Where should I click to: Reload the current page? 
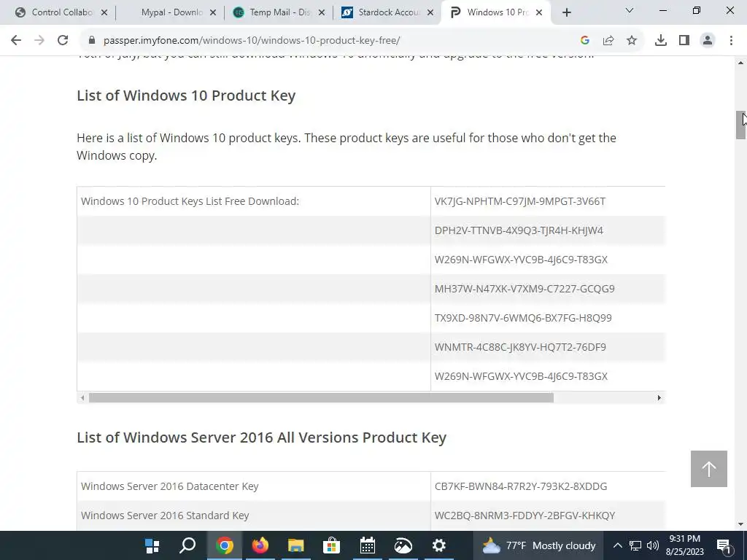tap(63, 41)
